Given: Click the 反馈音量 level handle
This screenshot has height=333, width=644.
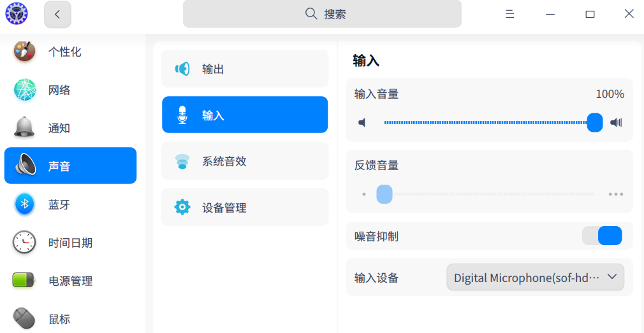Looking at the screenshot, I should [384, 194].
